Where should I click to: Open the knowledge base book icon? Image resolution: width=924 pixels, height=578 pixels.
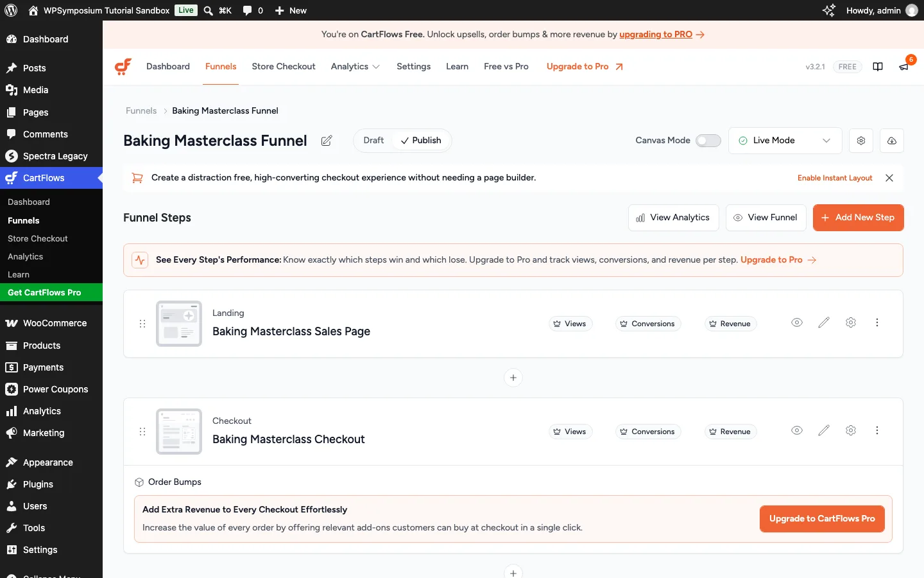pos(878,67)
